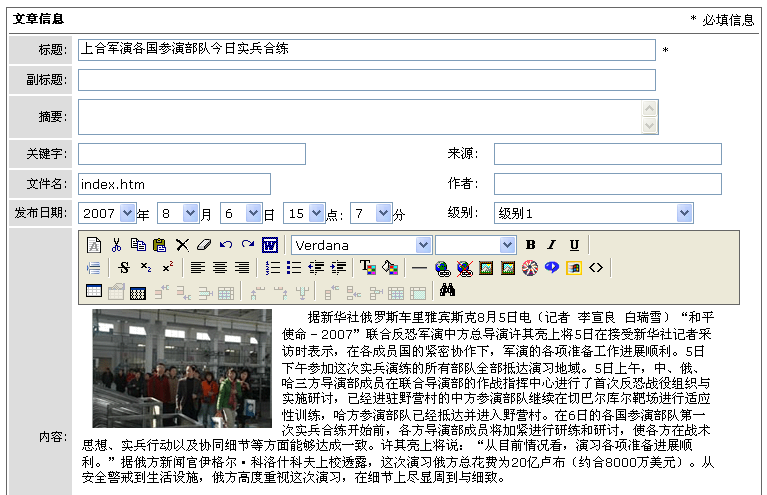Click the eraser remove-format icon

click(x=203, y=245)
